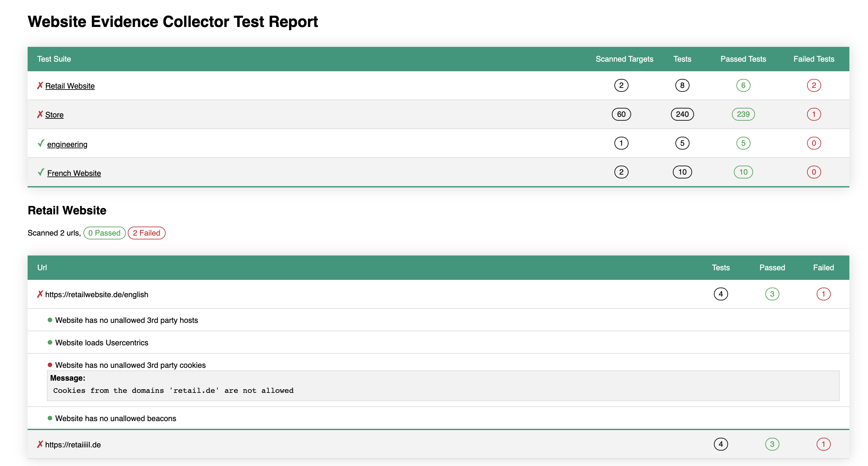
Task: Collapse the retailwebsite.de/english URL row
Action: pyautogui.click(x=97, y=295)
